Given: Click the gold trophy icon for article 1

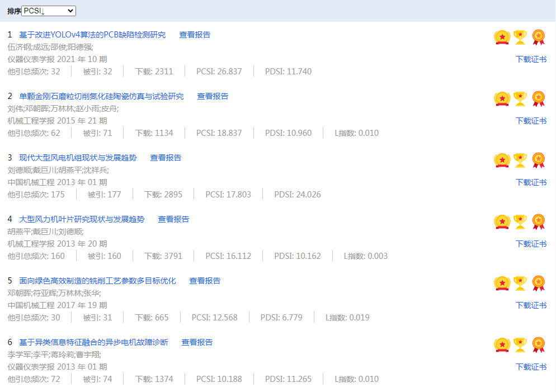Looking at the screenshot, I should pos(520,37).
